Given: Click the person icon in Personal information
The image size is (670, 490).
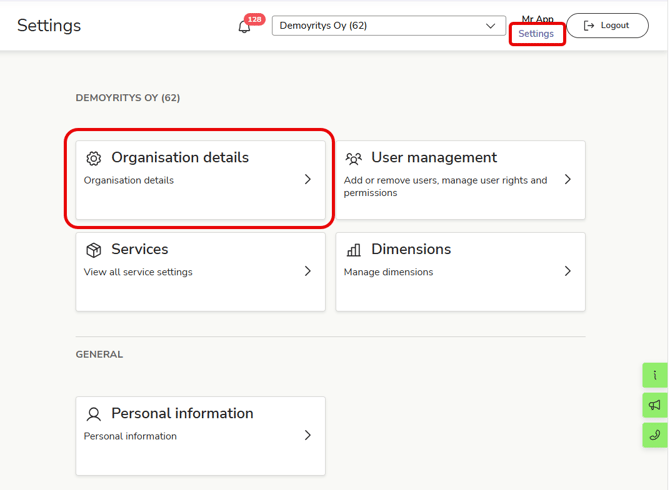Looking at the screenshot, I should (94, 414).
